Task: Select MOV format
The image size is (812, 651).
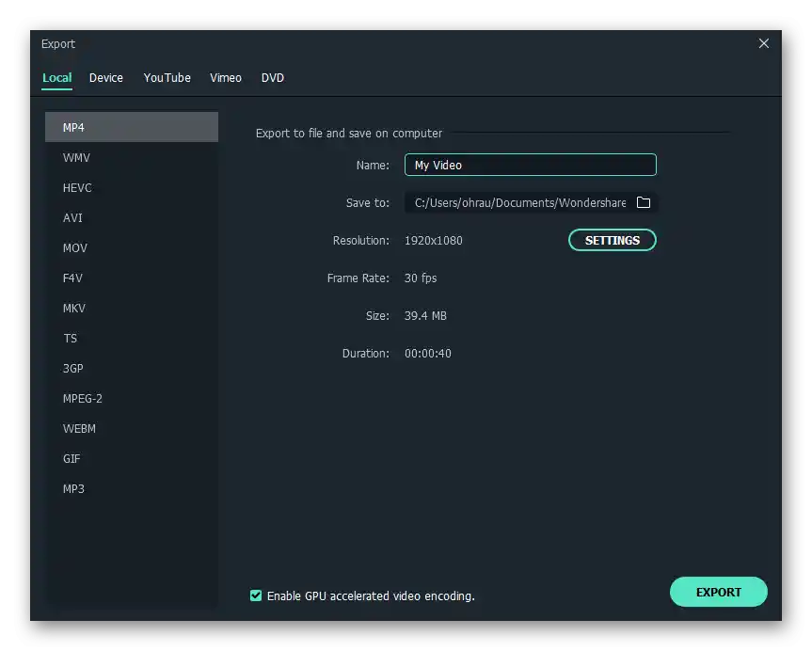Action: [132, 247]
